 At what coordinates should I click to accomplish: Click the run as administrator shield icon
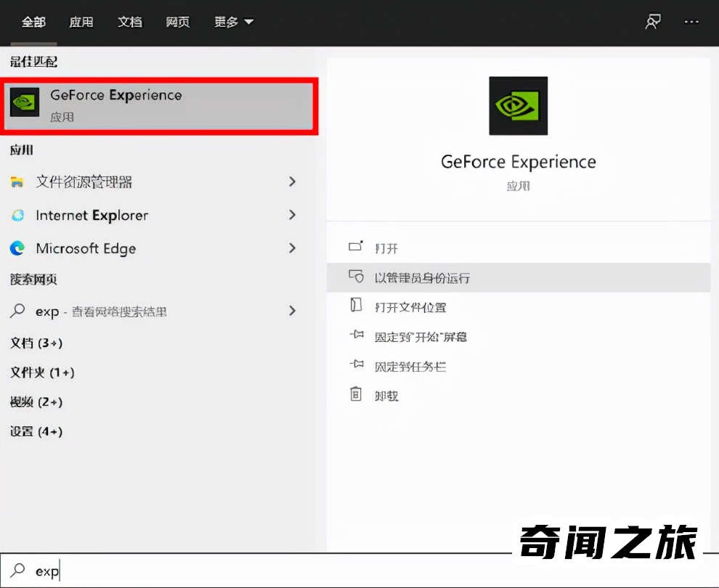(x=356, y=276)
